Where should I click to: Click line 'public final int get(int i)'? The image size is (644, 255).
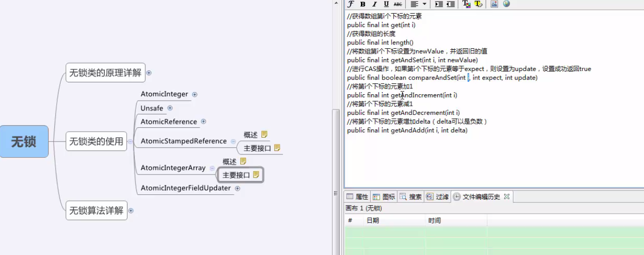coord(381,25)
